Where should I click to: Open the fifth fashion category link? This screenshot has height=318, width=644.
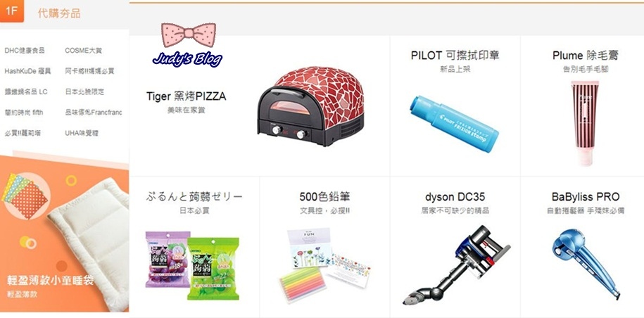click(x=24, y=112)
